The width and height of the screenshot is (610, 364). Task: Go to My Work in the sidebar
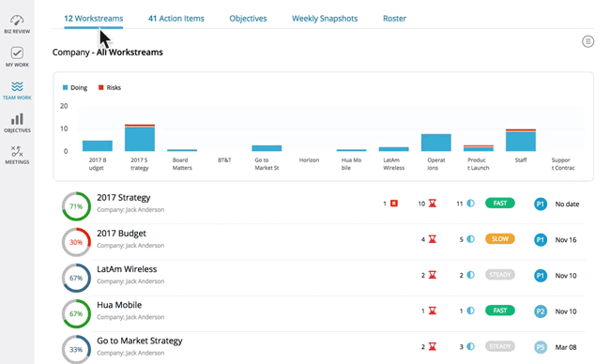click(17, 57)
